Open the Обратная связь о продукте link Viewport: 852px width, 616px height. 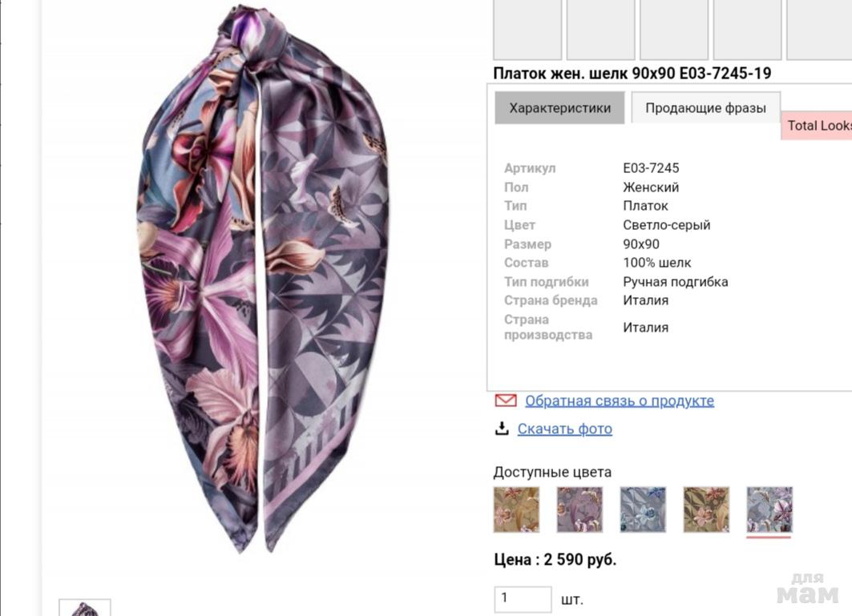click(619, 401)
